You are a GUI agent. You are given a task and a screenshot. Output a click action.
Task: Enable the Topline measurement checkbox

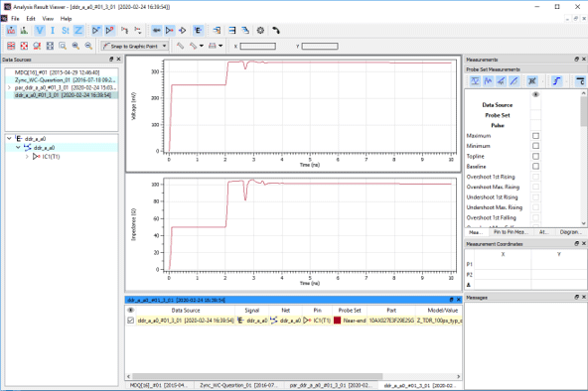[536, 156]
